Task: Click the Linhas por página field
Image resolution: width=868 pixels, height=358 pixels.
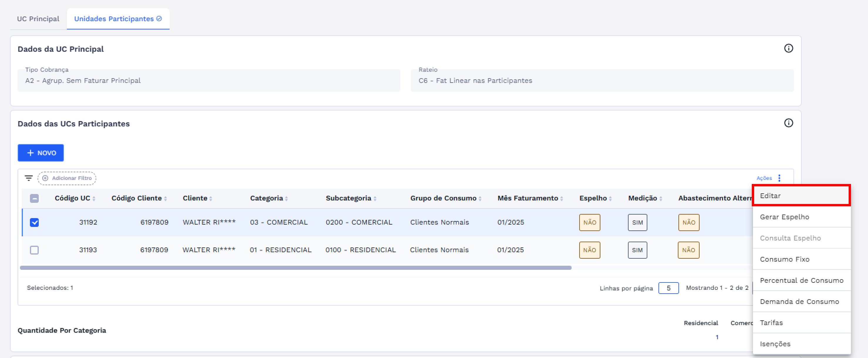Action: pyautogui.click(x=668, y=288)
